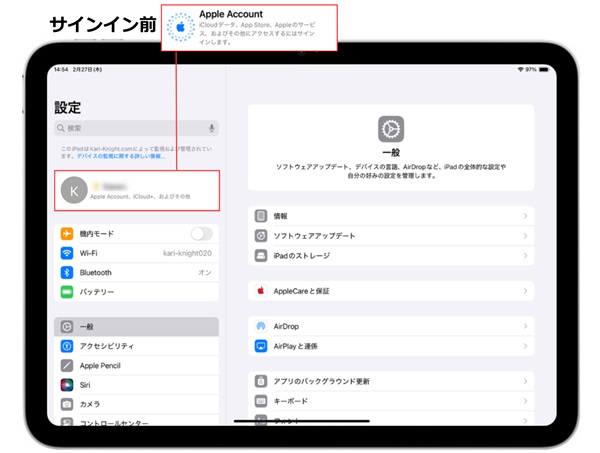
Task: Open the AppleCareと保証 row chevron
Action: click(x=525, y=291)
